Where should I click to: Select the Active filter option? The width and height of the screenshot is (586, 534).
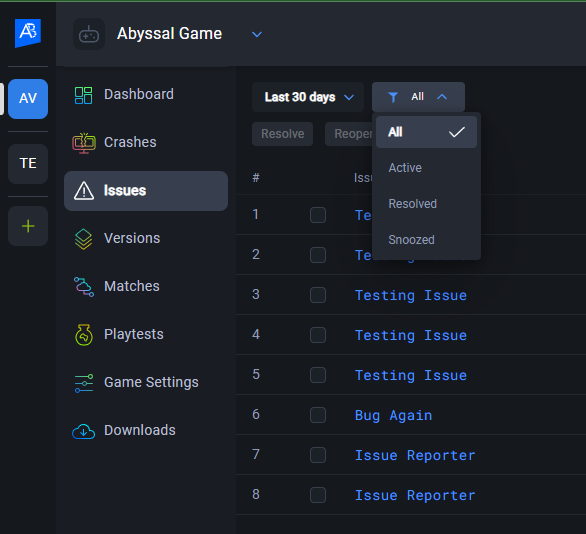click(426, 168)
